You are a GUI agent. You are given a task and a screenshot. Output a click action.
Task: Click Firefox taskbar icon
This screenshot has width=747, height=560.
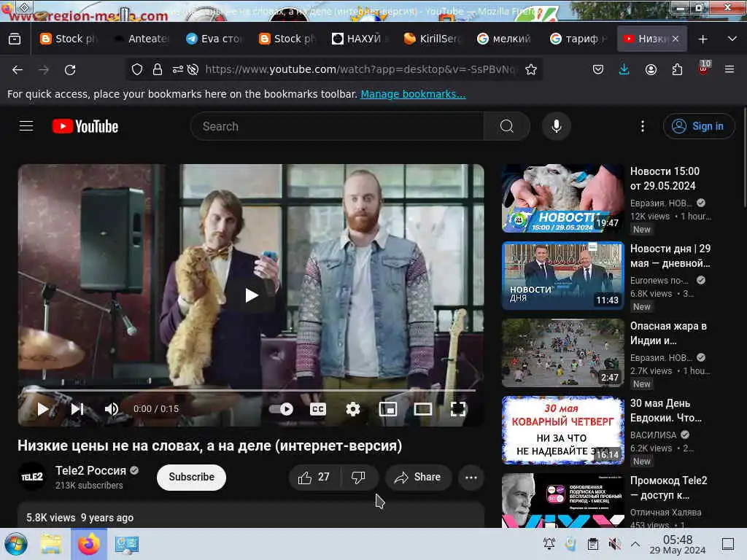point(89,544)
